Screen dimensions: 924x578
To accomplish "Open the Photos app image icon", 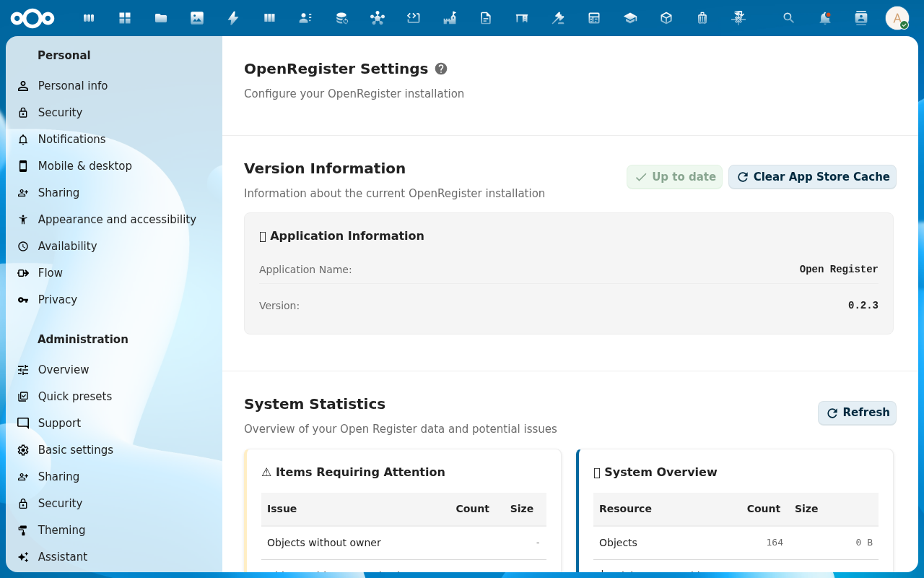I will pos(197,18).
